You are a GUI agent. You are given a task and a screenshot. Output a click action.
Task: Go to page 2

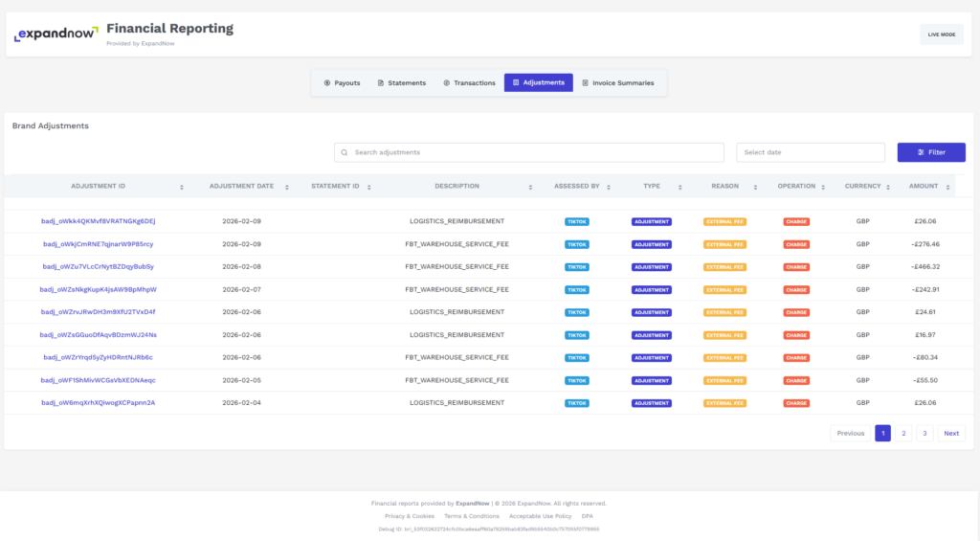903,434
